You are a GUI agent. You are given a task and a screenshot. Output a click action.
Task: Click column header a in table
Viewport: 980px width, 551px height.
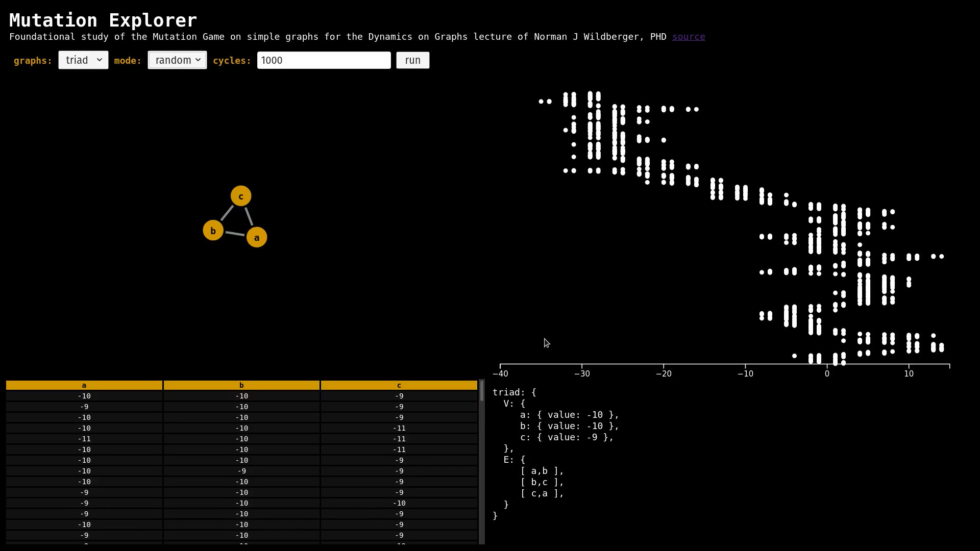84,385
